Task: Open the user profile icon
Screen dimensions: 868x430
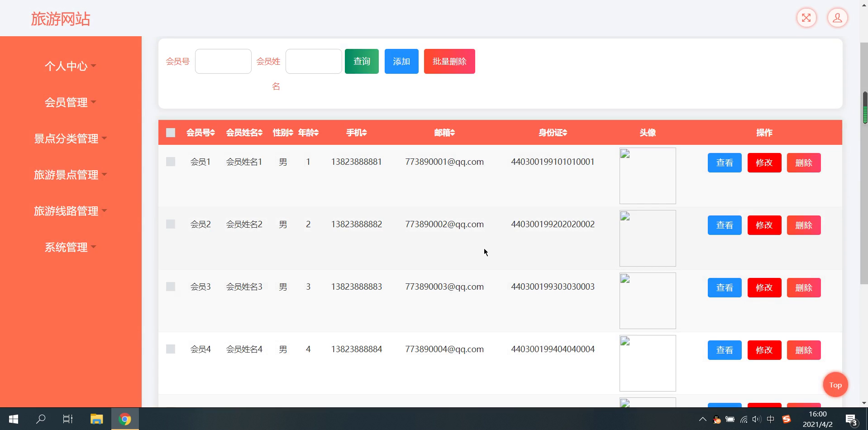Action: 838,18
